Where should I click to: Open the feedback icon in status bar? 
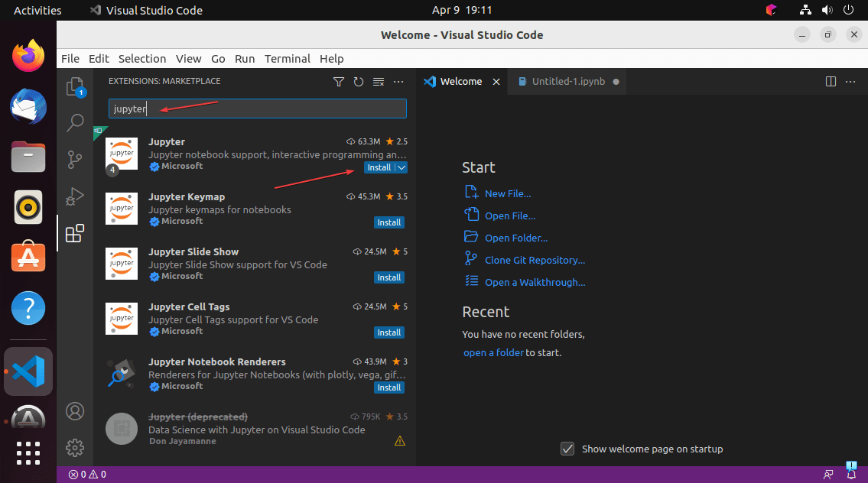[x=828, y=474]
